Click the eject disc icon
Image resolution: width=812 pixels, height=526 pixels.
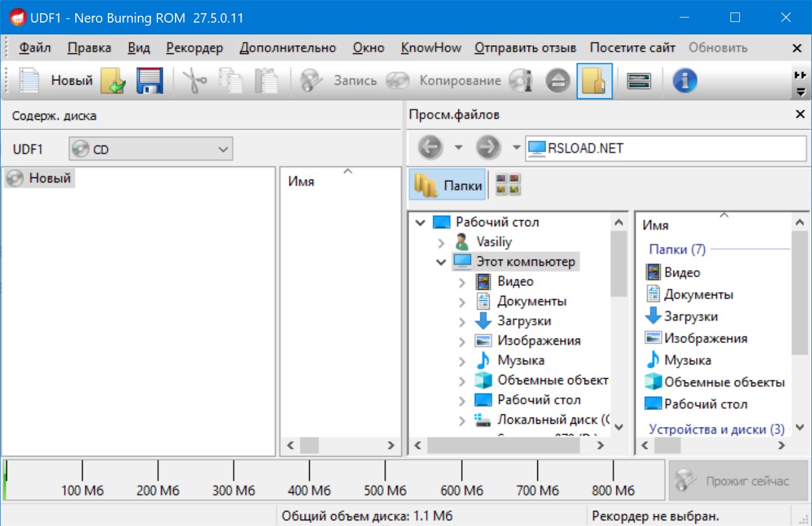click(x=557, y=81)
